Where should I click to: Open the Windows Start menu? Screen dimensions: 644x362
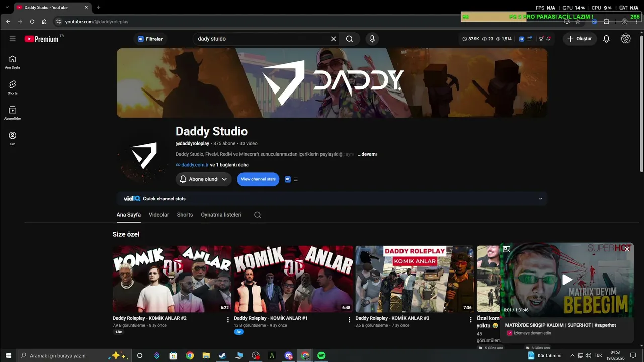(x=8, y=356)
